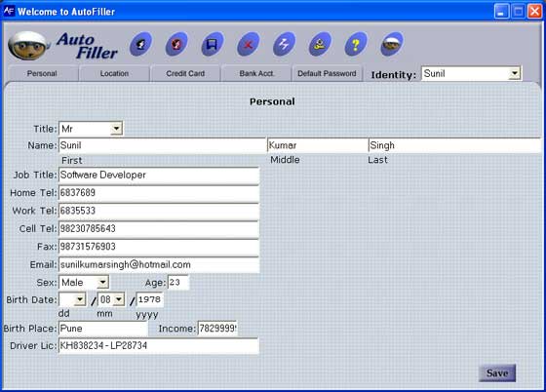The height and width of the screenshot is (392, 546).
Task: Open the Bank Acct. tab
Action: (256, 73)
